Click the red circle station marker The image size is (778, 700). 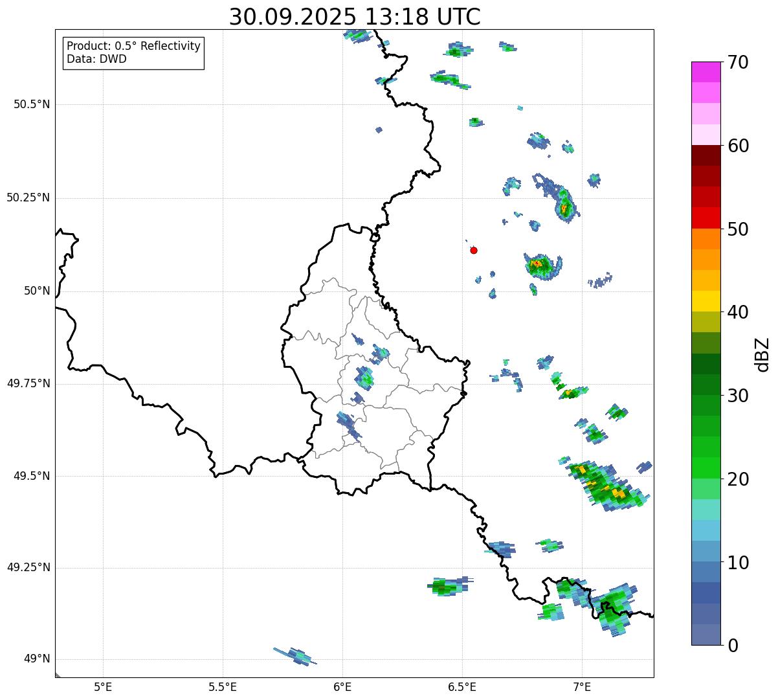[x=474, y=250]
